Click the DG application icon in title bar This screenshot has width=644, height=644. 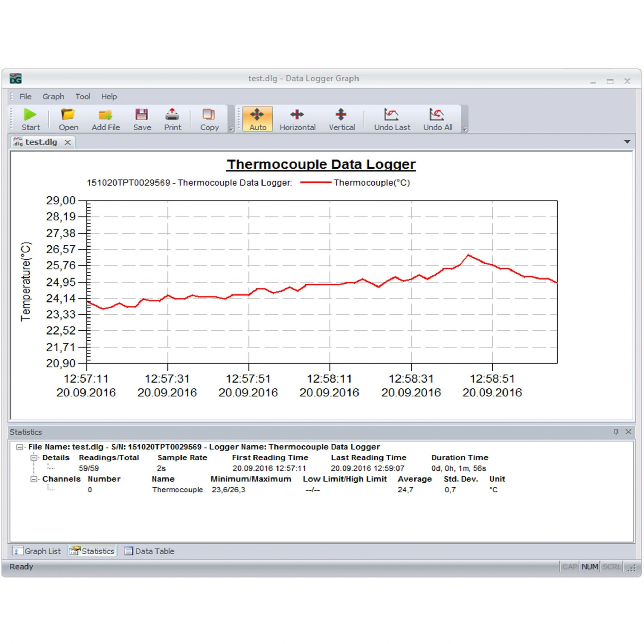[16, 79]
